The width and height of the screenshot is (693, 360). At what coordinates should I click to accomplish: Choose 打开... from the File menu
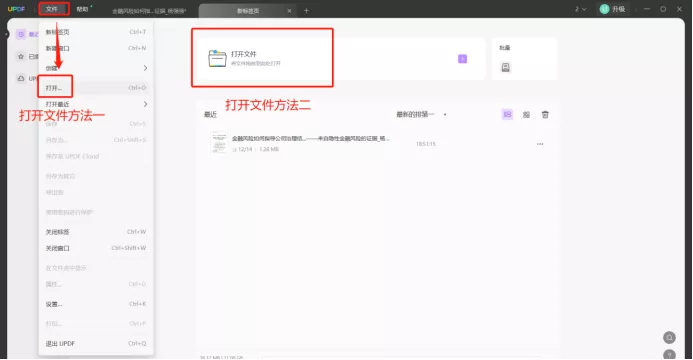tap(95, 88)
